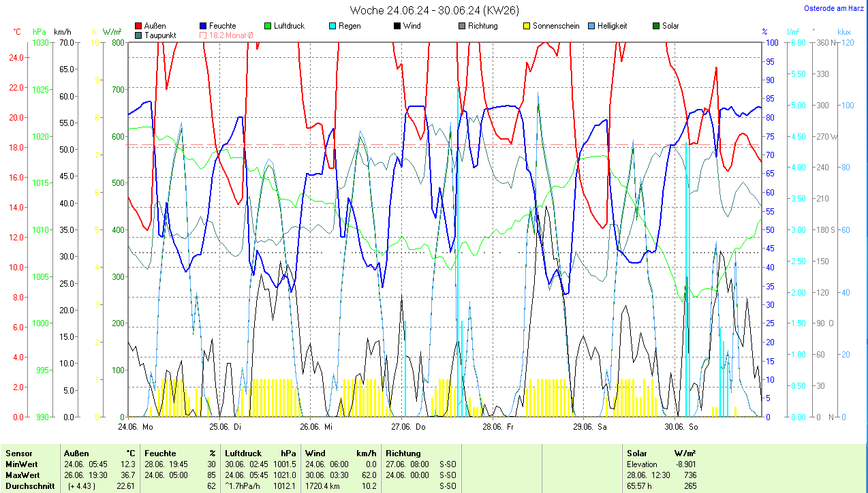Click the black Wind legend swatch
Viewport: 868px width, 493px height.
click(x=397, y=26)
